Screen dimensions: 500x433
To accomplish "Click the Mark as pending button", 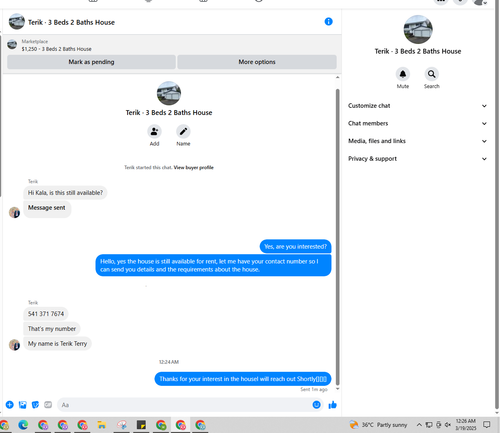I will [x=91, y=62].
